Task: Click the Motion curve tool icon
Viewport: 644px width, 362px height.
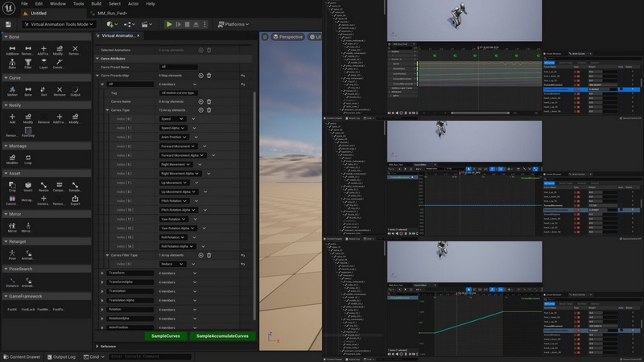Action: click(12, 90)
